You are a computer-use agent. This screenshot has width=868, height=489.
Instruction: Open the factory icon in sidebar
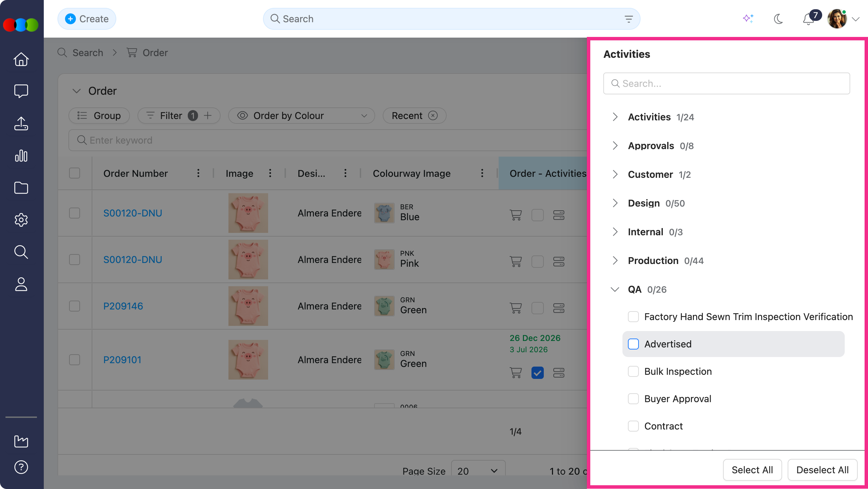click(x=21, y=441)
